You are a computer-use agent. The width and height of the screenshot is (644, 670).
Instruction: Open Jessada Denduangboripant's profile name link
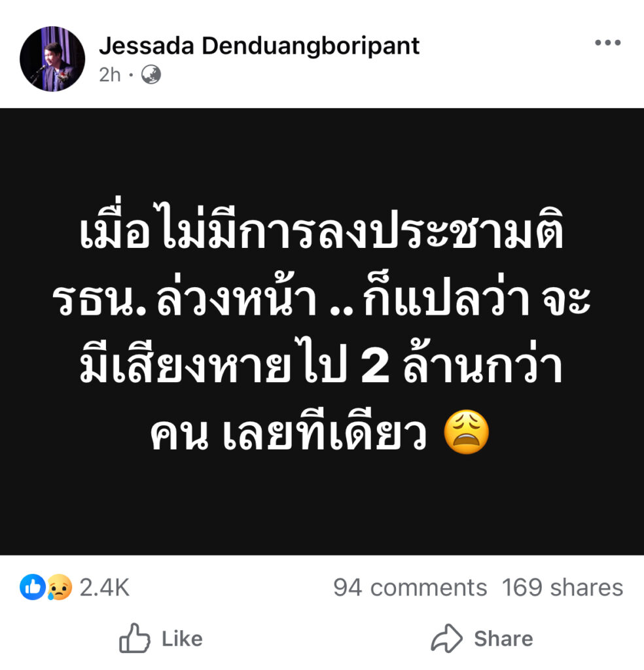click(259, 46)
